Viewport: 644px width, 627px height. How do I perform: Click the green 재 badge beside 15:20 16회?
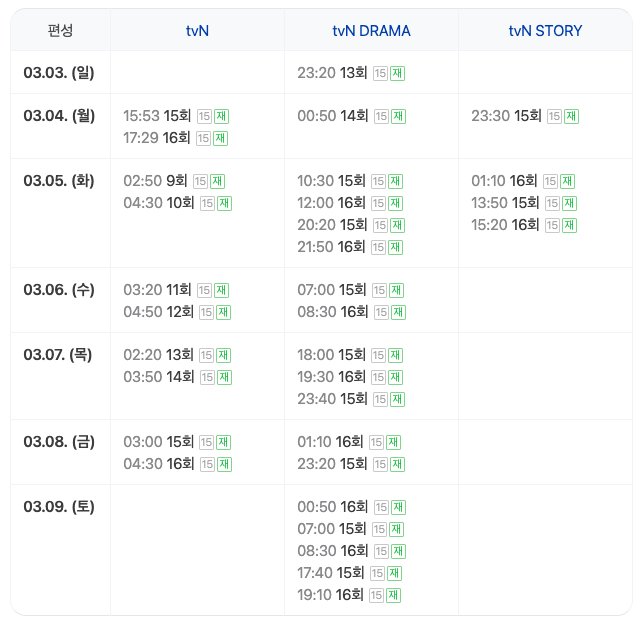570,225
